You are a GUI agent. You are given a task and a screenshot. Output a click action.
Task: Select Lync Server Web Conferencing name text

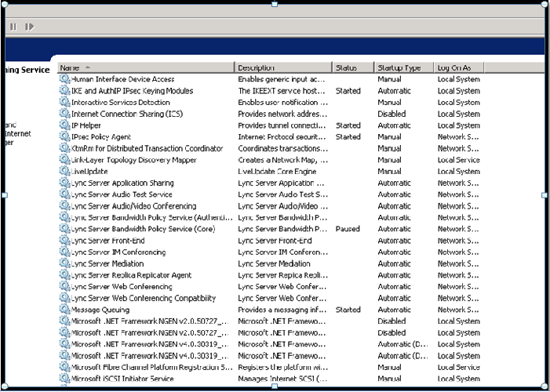[x=122, y=287]
